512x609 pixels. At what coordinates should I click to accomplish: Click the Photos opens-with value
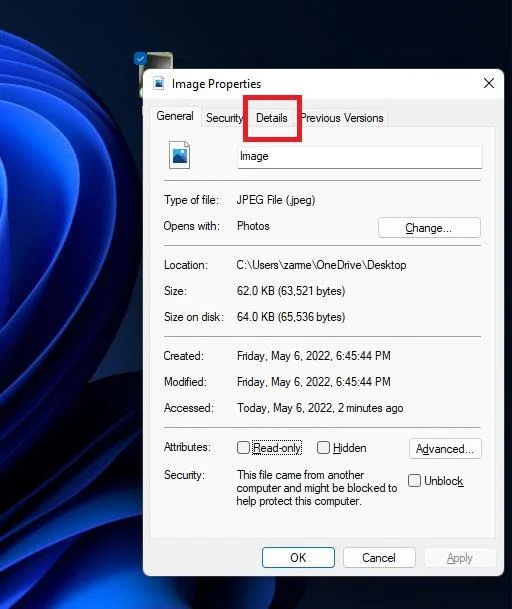253,226
